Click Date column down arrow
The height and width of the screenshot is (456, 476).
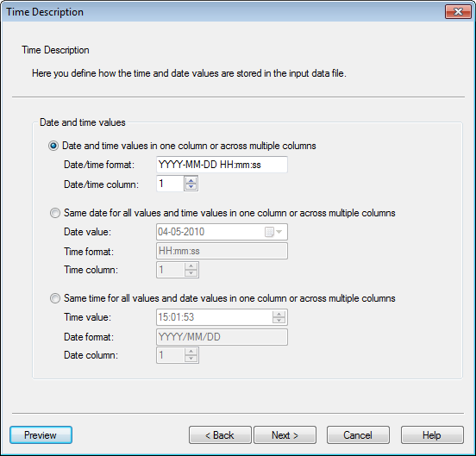click(191, 359)
